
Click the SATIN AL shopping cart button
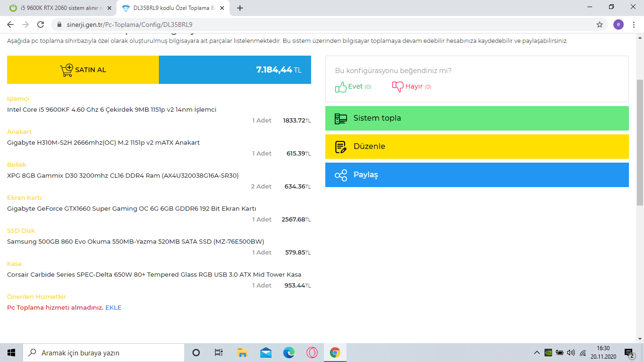point(83,70)
